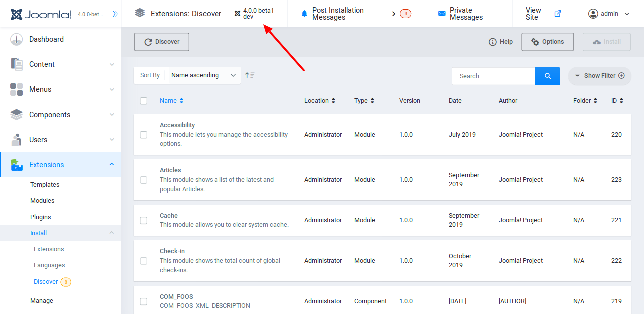The height and width of the screenshot is (314, 644).
Task: Click the Discover button
Action: (x=161, y=42)
